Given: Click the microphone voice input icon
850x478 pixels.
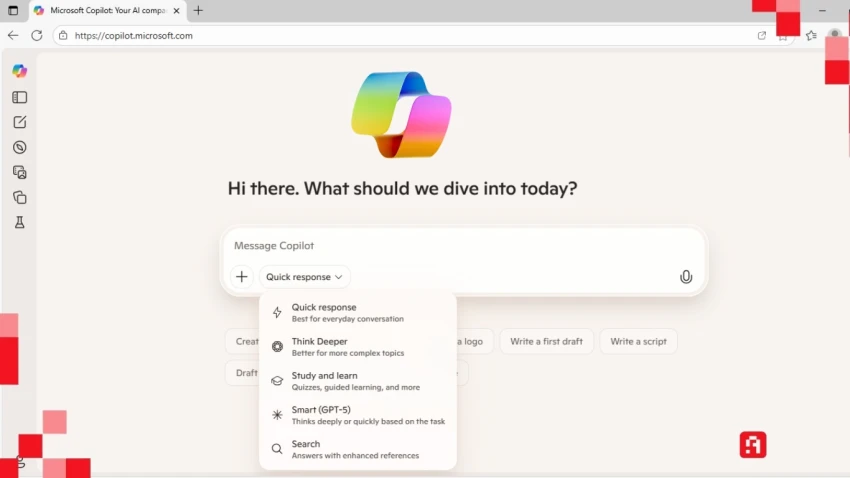Looking at the screenshot, I should pyautogui.click(x=686, y=277).
